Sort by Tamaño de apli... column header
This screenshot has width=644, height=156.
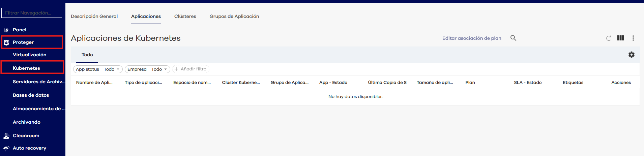[435, 82]
